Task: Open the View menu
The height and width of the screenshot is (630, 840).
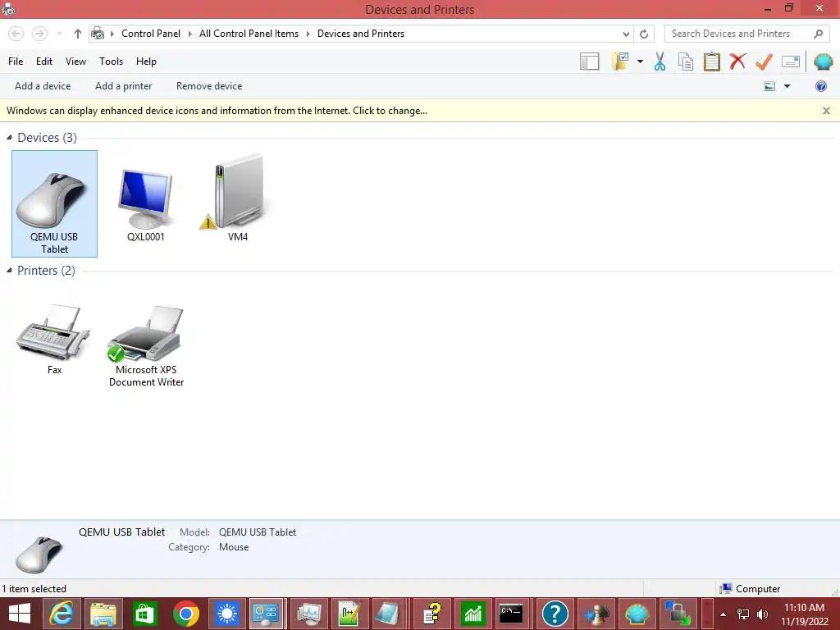Action: point(75,62)
